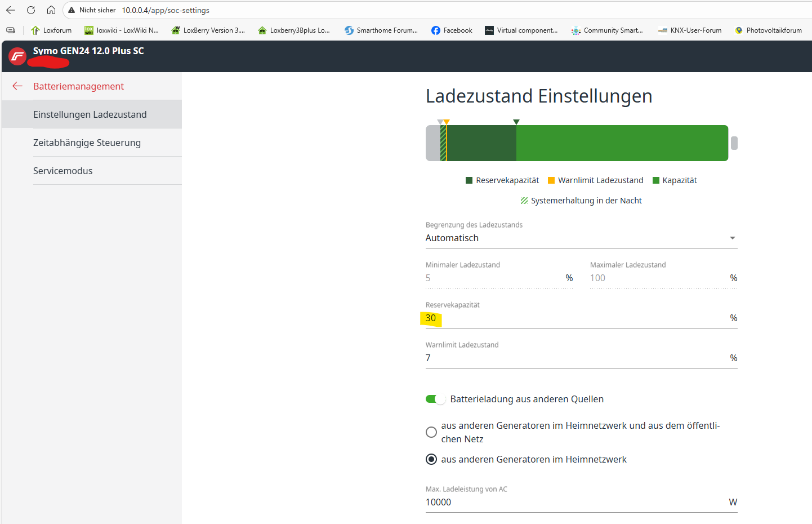The image size is (812, 524).
Task: Click the dropdown arrow next to Automatisch
Action: (x=733, y=238)
